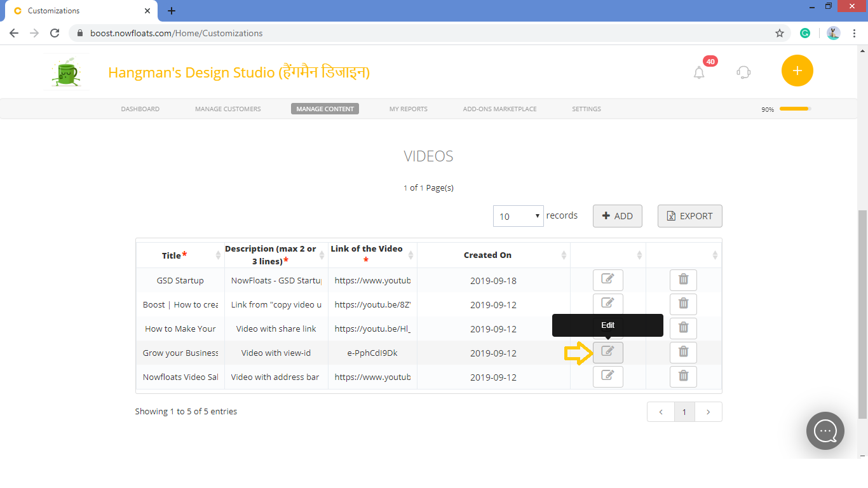The height and width of the screenshot is (488, 868).
Task: Click the 90% progress bar
Action: (x=795, y=109)
